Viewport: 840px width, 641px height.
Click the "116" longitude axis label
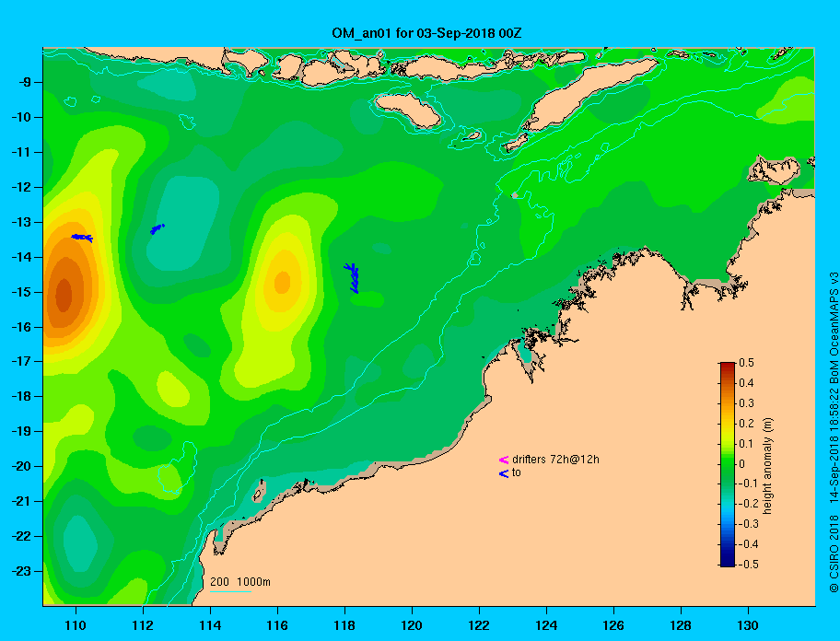pos(277,625)
